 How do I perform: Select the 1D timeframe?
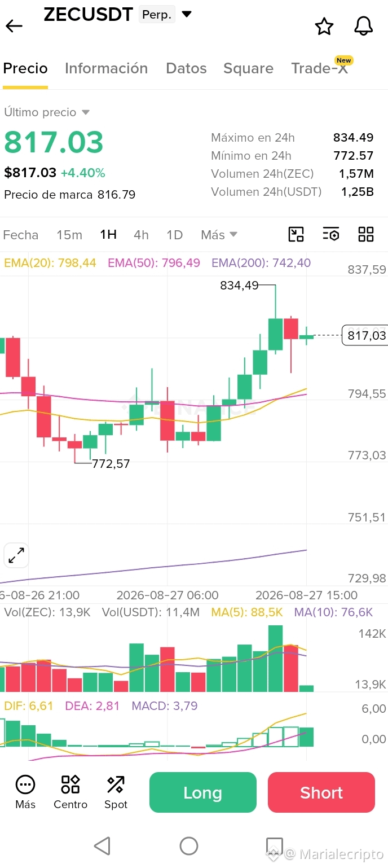(x=175, y=235)
